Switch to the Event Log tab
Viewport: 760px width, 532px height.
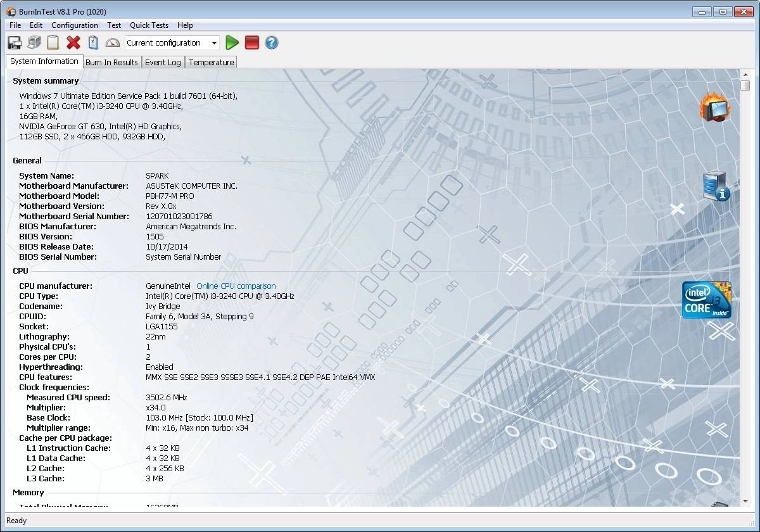[x=163, y=62]
